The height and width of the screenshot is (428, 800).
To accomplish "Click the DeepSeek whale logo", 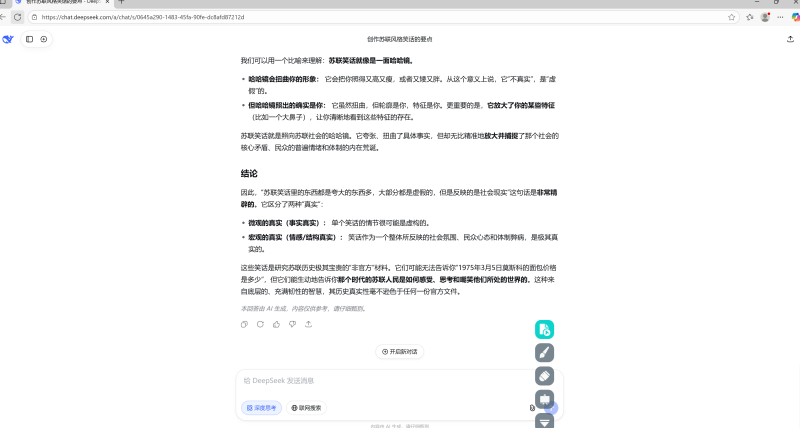I will pyautogui.click(x=8, y=39).
